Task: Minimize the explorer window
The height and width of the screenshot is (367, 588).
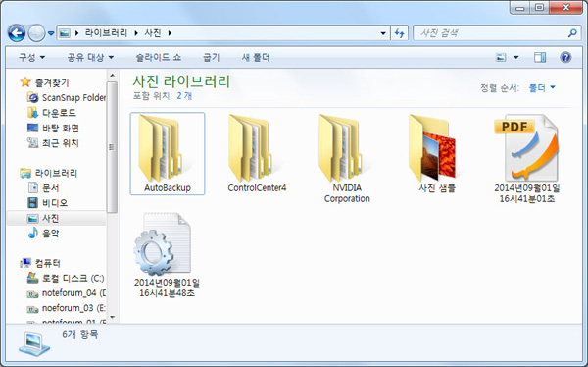Action: pyautogui.click(x=519, y=8)
